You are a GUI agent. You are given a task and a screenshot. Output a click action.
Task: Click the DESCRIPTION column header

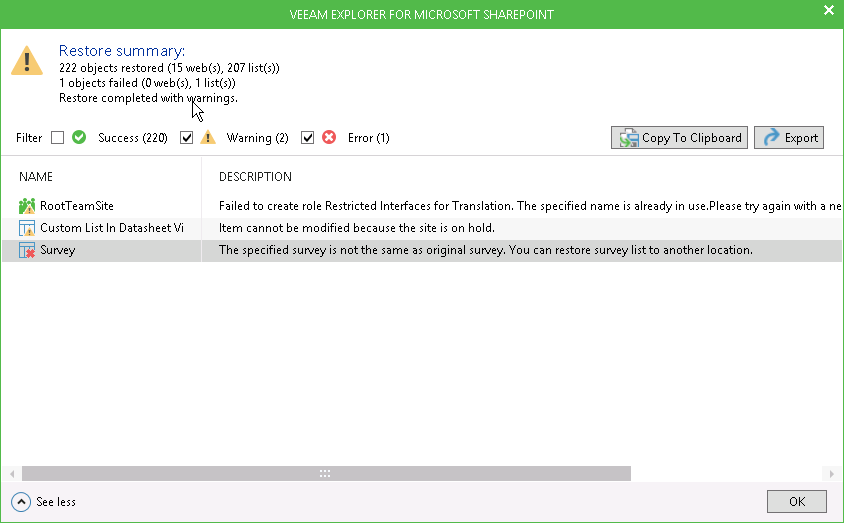pyautogui.click(x=255, y=176)
